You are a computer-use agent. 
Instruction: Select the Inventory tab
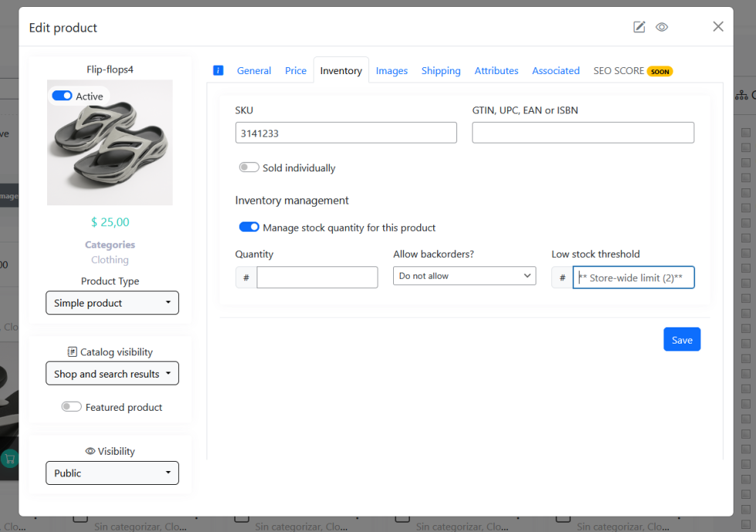point(341,71)
